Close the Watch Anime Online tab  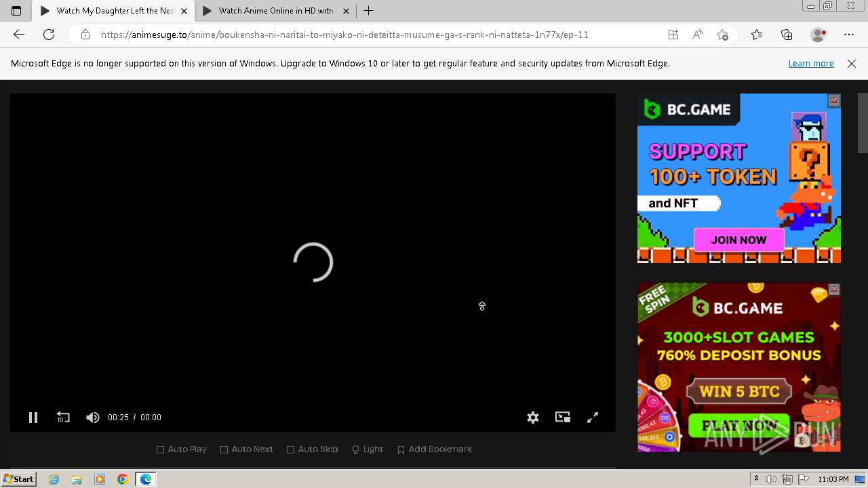pyautogui.click(x=347, y=11)
